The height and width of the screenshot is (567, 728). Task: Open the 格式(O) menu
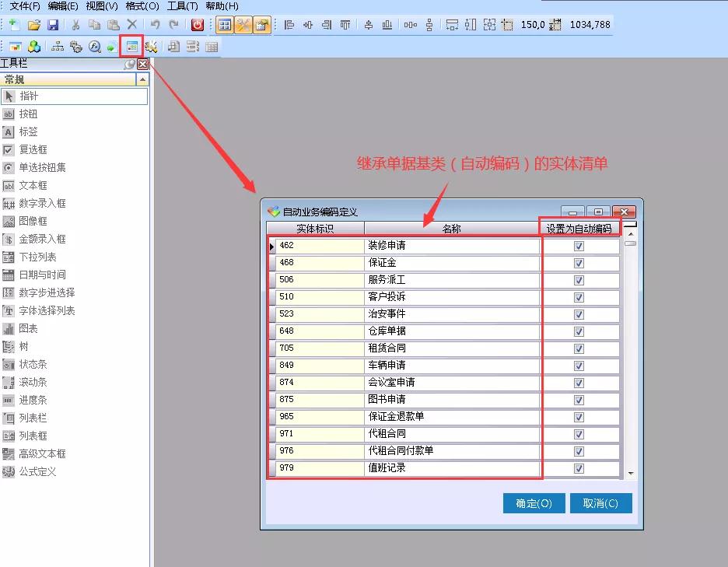click(x=142, y=6)
